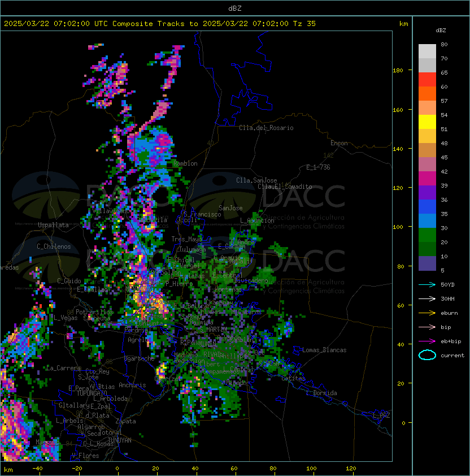Click the 'eb+bip' legend label
470x476 pixels.
click(451, 341)
